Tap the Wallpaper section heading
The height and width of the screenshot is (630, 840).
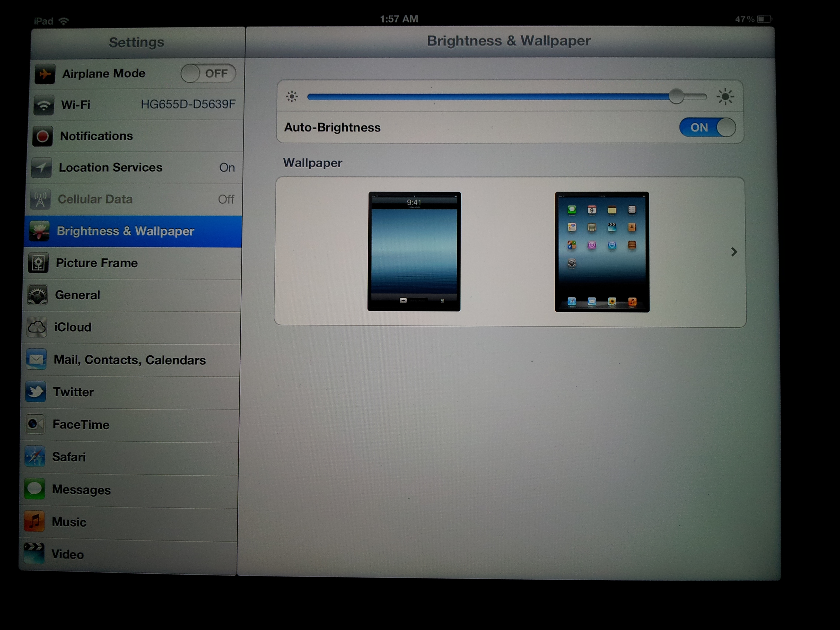click(x=312, y=163)
